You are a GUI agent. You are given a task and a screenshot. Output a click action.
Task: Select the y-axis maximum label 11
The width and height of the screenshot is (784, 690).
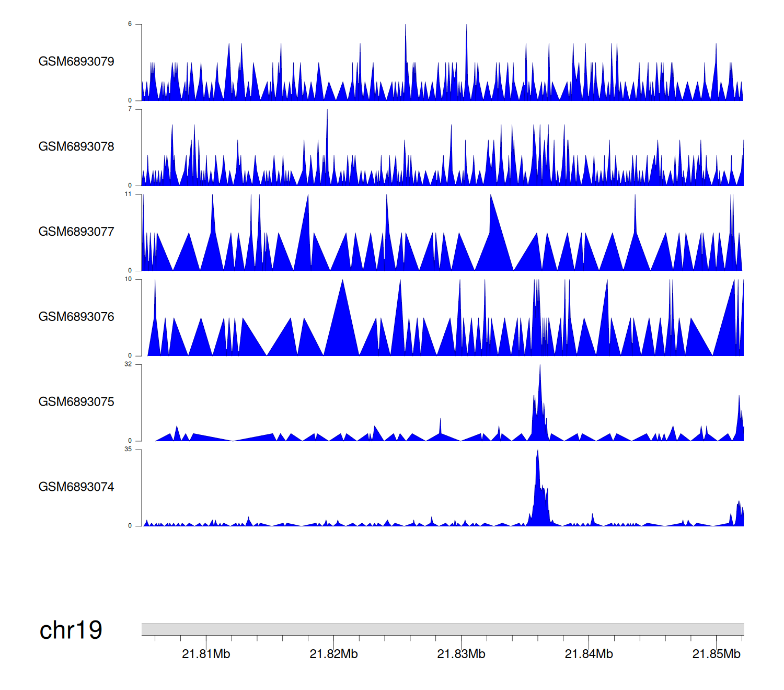coord(128,194)
